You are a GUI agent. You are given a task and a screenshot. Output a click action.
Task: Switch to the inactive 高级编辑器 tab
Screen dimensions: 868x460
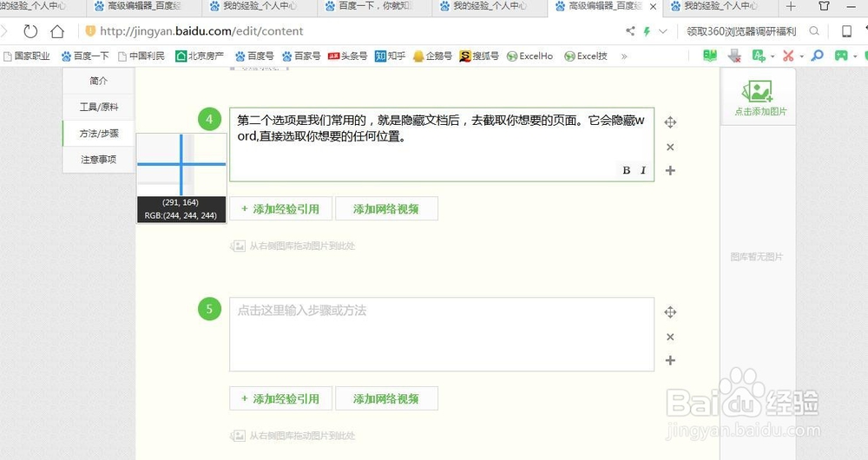143,6
